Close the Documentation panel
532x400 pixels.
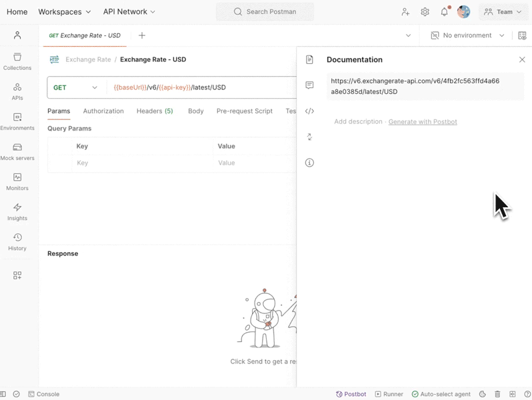click(522, 59)
